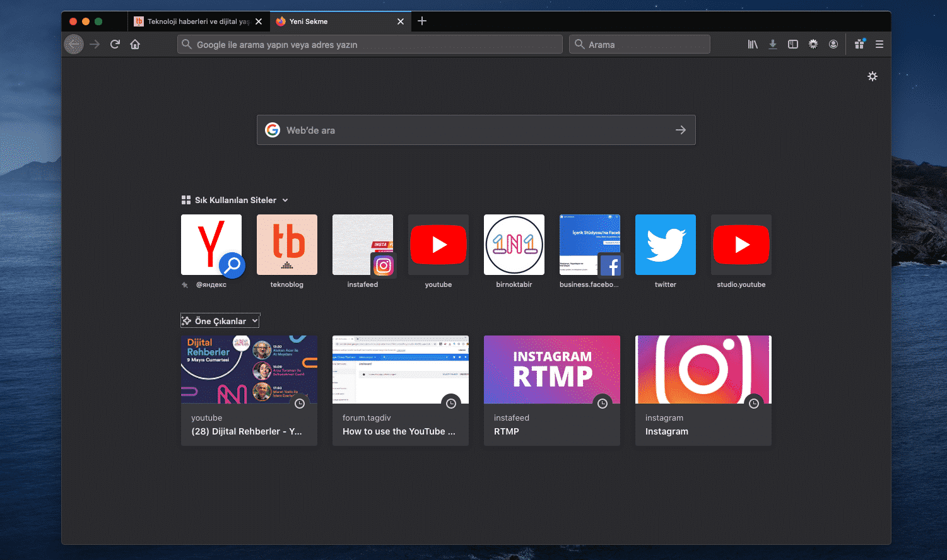Click the Web'de ara search field
The image size is (947, 560).
pos(476,130)
